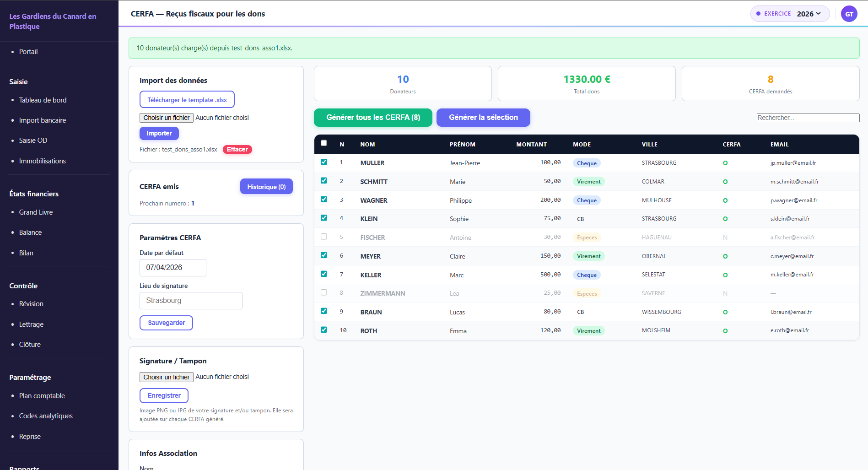Open Tableau de bord in sidebar
868x470 pixels.
[x=43, y=100]
